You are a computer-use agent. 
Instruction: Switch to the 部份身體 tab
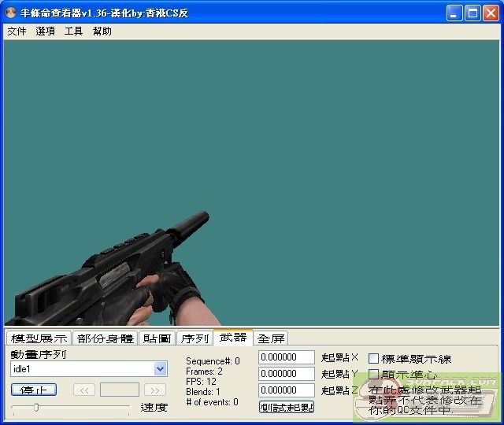[x=105, y=338]
